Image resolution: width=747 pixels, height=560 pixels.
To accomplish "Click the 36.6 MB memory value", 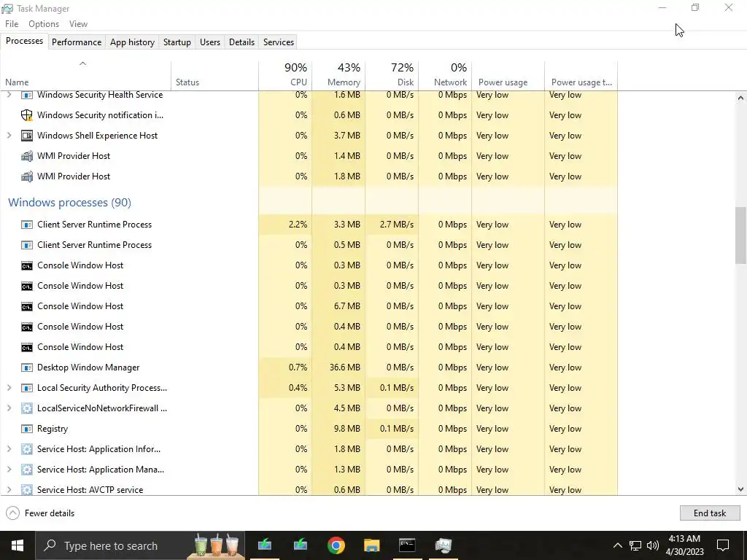I will pos(345,367).
